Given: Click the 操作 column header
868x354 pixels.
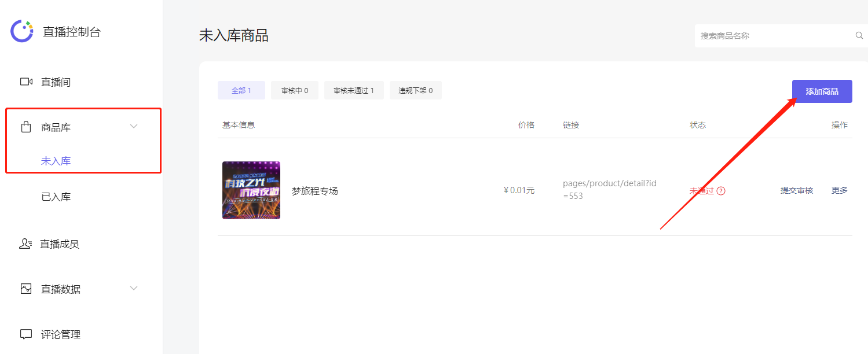Looking at the screenshot, I should 840,125.
